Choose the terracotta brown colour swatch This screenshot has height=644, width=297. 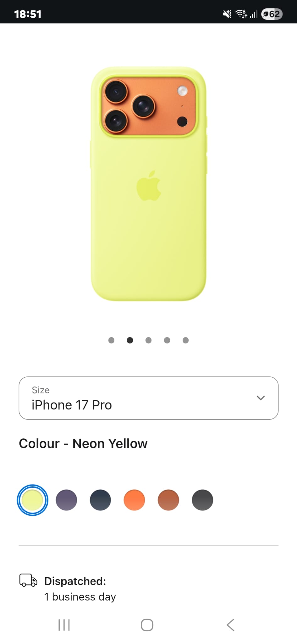(x=168, y=500)
